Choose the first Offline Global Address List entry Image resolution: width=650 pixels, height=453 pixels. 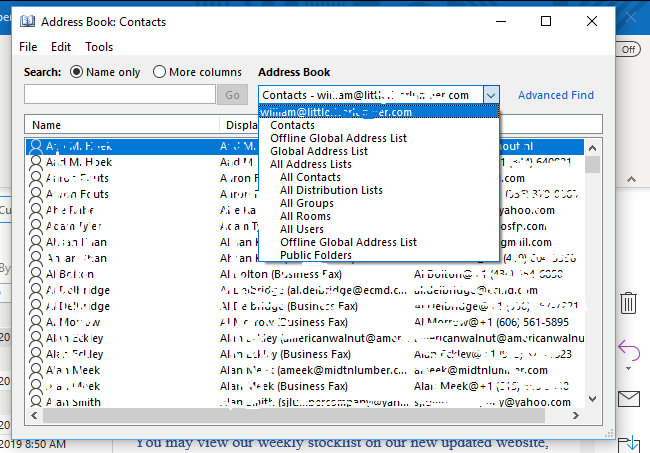[x=338, y=138]
